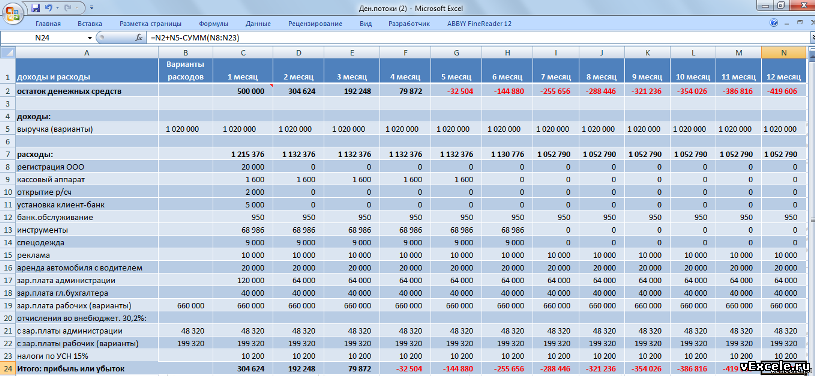Select 660 000 in column B of row 19
The height and width of the screenshot is (376, 815).
[186, 305]
